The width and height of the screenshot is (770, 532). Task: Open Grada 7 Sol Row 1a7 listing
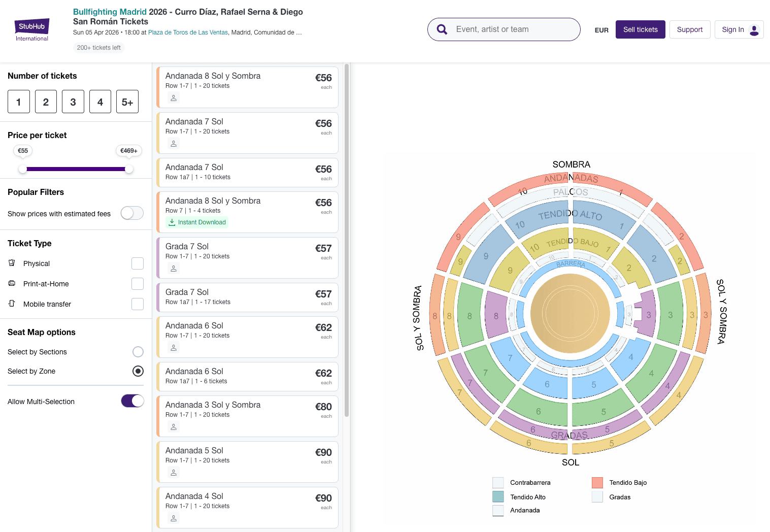tap(248, 297)
